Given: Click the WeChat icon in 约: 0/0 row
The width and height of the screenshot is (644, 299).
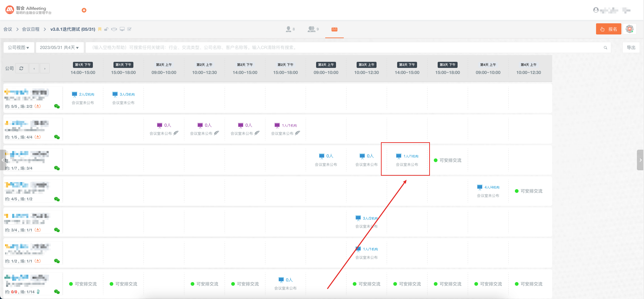Looking at the screenshot, I should [x=57, y=292].
